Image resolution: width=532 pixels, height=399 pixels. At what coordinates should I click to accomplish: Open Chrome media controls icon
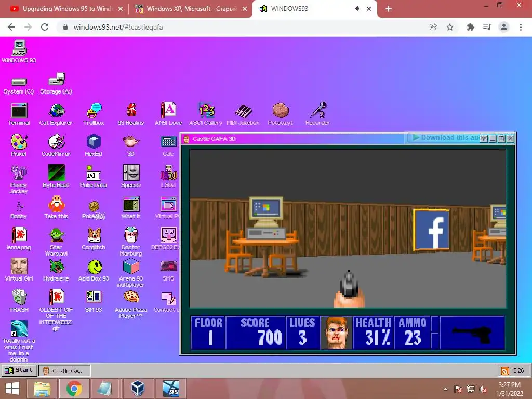[487, 27]
